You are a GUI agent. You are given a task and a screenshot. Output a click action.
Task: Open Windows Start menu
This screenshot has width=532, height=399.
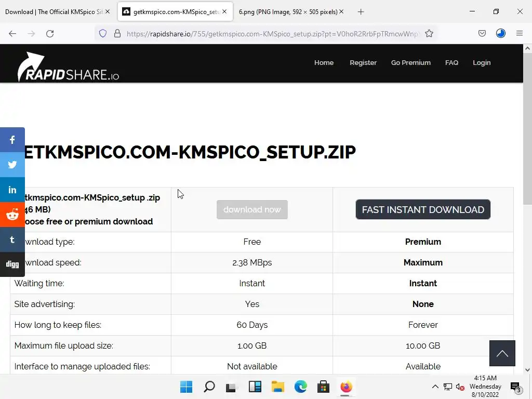186,387
